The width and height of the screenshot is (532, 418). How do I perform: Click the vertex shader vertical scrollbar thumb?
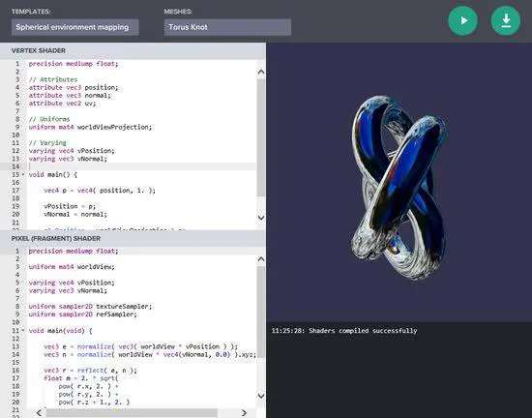(261, 137)
